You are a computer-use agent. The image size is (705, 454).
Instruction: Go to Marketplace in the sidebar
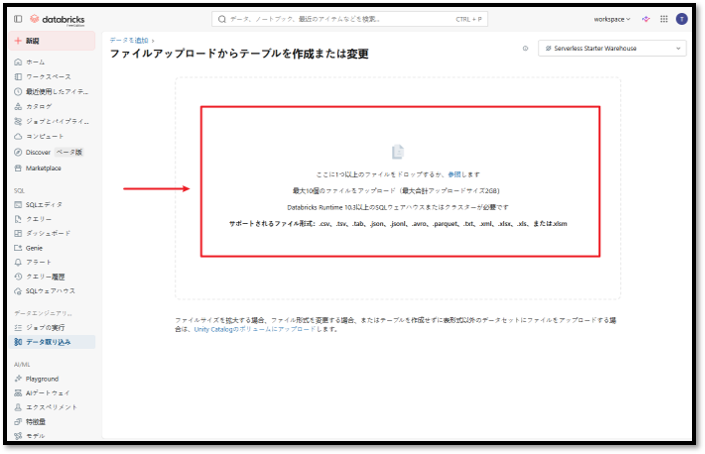click(x=43, y=168)
